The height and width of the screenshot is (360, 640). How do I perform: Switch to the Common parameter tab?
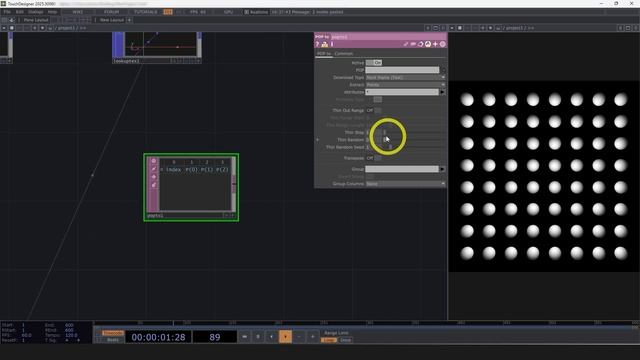344,53
